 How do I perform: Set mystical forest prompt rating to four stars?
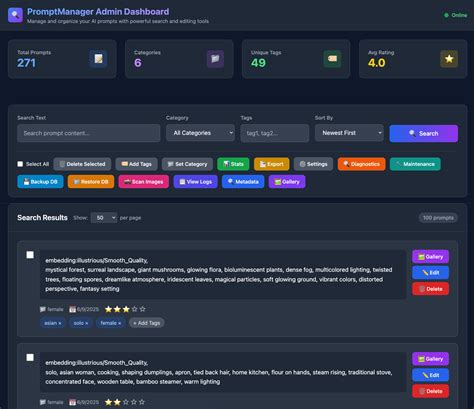click(x=134, y=309)
